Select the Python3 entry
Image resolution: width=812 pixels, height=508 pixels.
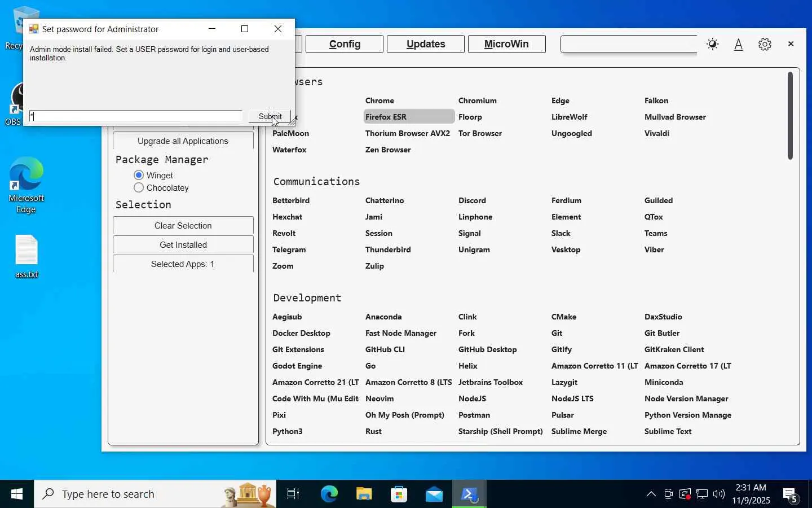[x=288, y=431]
